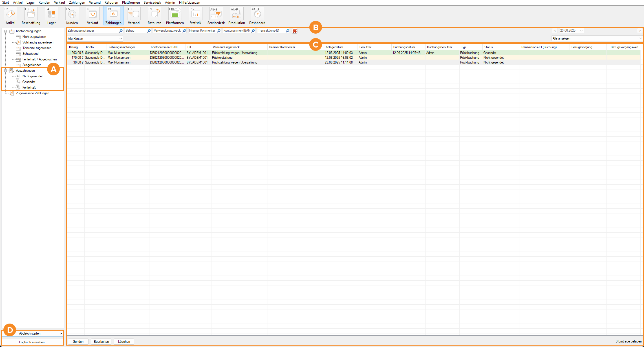Click the Logbuch einsehen button

[x=33, y=342]
